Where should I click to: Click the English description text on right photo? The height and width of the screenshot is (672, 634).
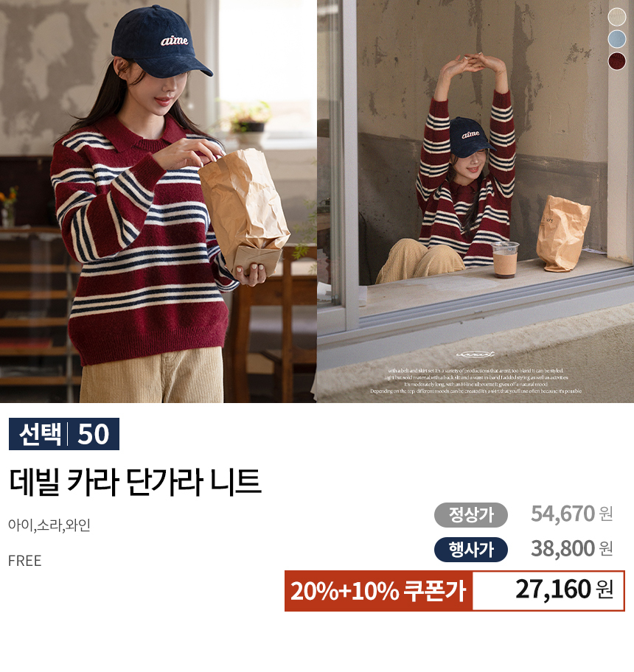coord(475,381)
